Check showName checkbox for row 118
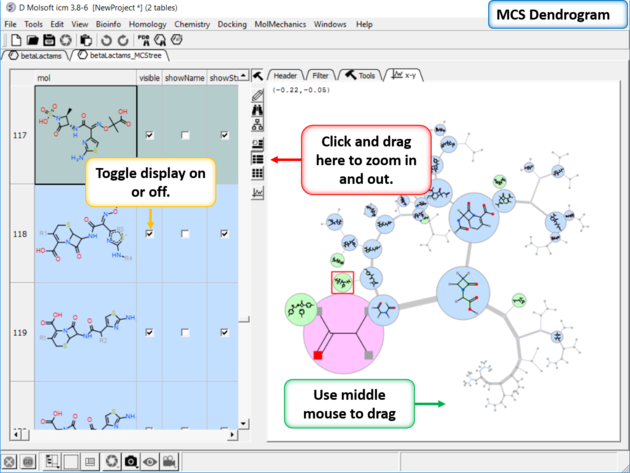 click(186, 234)
